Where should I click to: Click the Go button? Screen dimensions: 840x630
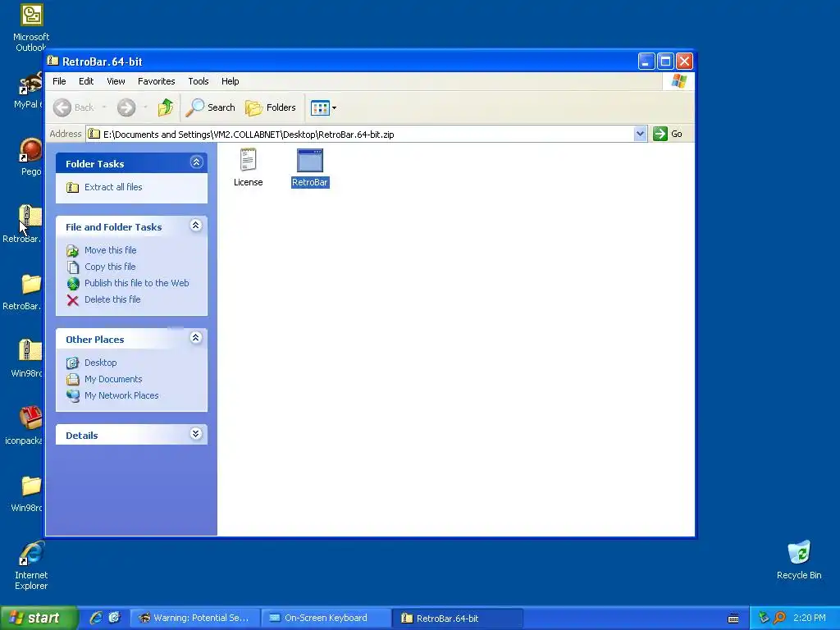[x=668, y=134]
